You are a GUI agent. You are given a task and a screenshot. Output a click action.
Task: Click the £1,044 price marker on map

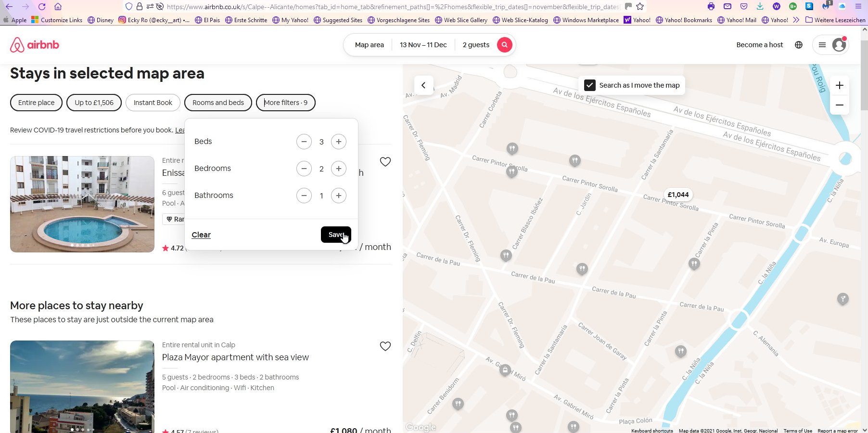coord(678,195)
